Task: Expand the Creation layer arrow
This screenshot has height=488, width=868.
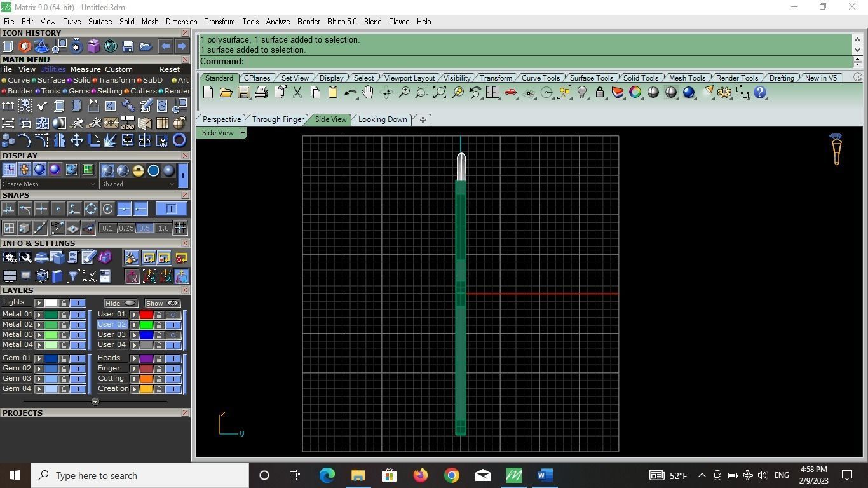Action: (134, 389)
